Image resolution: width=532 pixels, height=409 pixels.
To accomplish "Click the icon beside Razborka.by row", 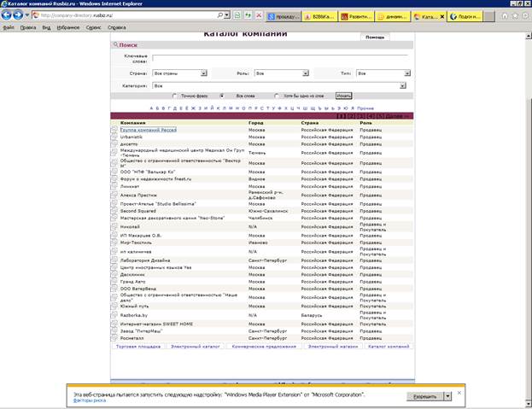I will 114,315.
